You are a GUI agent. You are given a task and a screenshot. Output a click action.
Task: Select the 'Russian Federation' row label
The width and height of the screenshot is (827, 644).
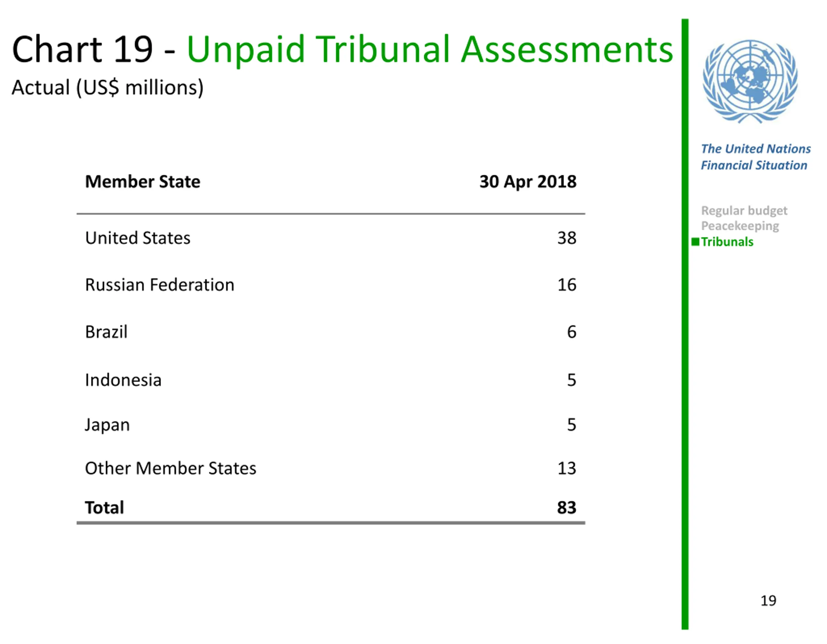(160, 285)
